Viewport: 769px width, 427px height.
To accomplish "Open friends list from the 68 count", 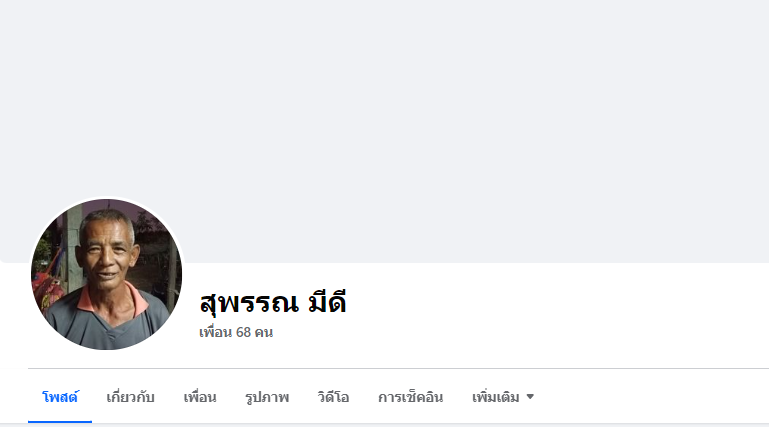I will 243,332.
